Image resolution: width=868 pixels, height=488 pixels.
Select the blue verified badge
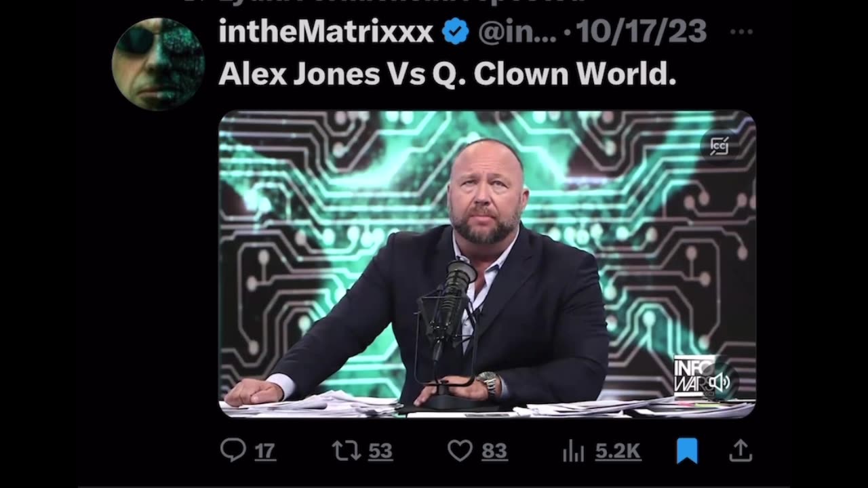(x=455, y=33)
